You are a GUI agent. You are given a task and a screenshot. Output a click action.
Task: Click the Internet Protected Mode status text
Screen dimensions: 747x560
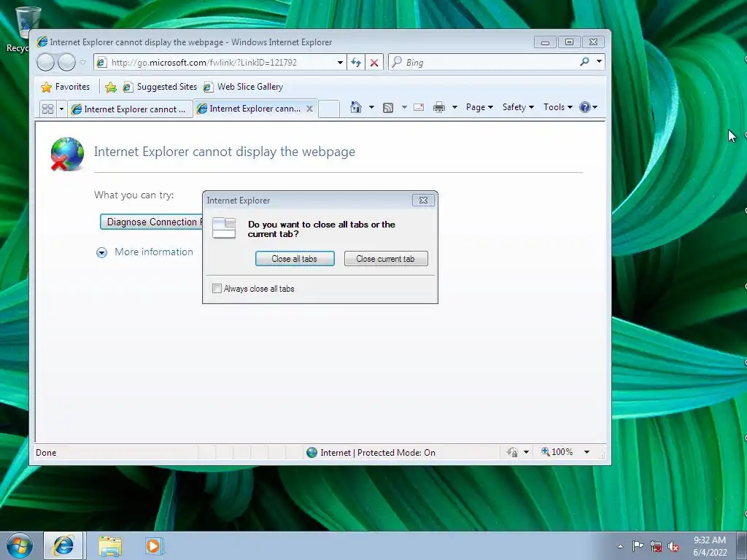pos(378,453)
